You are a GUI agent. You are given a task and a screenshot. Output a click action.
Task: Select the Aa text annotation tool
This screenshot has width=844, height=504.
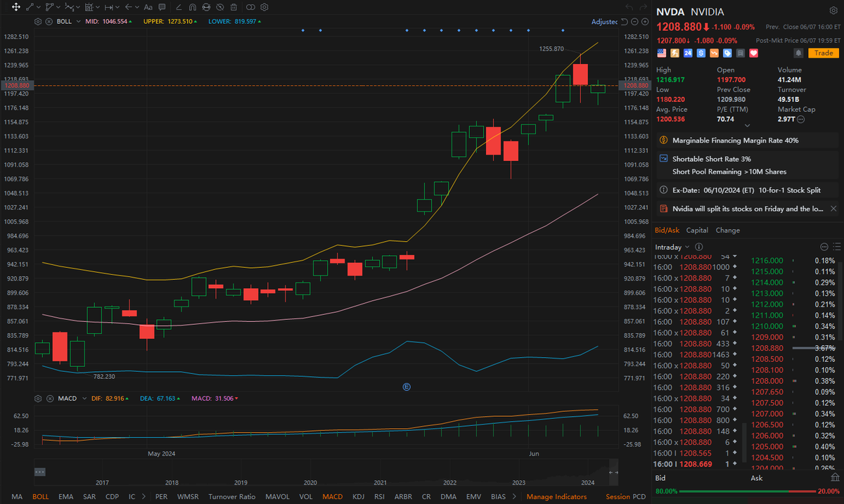click(x=148, y=7)
